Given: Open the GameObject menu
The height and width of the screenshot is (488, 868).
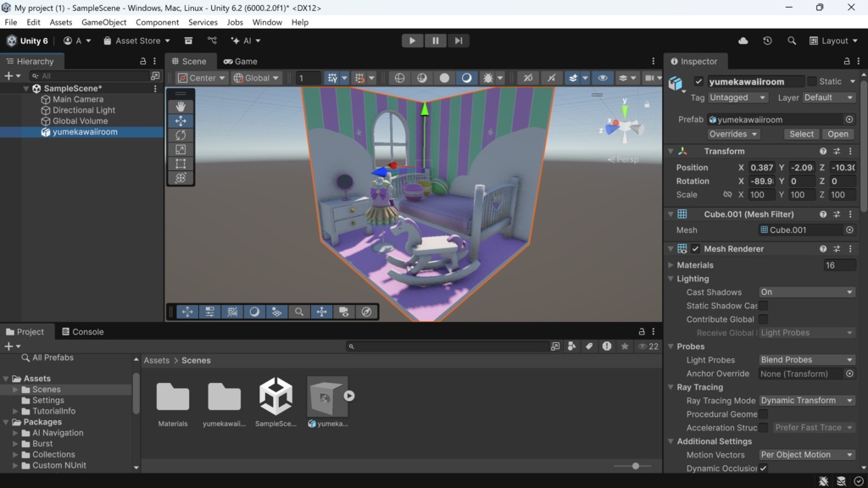Looking at the screenshot, I should [x=104, y=22].
